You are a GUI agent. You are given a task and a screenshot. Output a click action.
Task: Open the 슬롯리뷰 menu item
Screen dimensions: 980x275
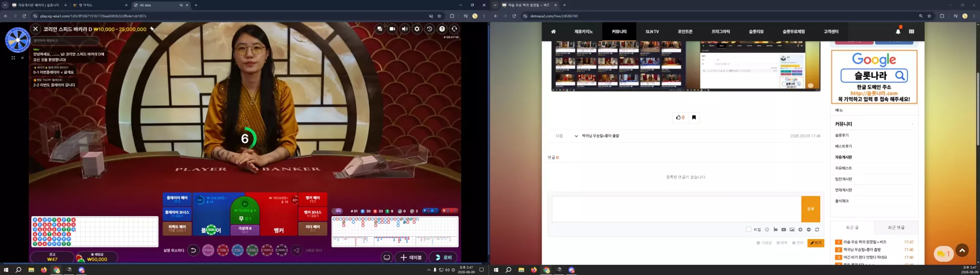coord(756,31)
